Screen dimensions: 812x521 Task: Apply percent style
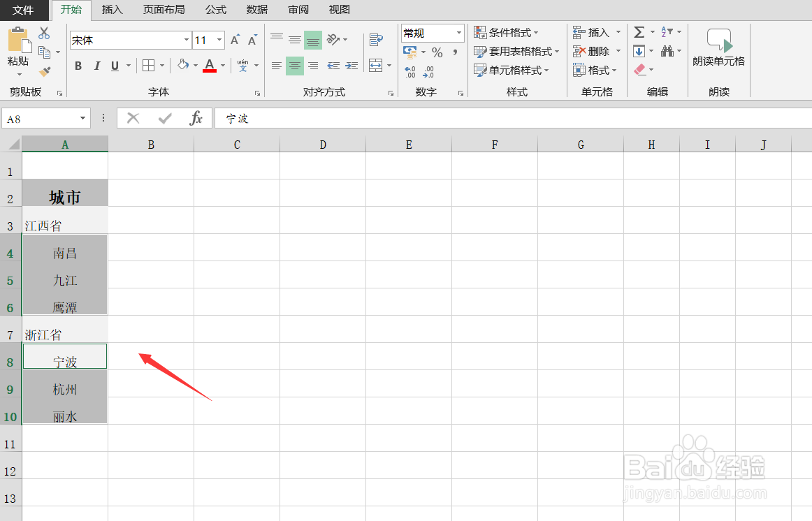click(x=437, y=52)
